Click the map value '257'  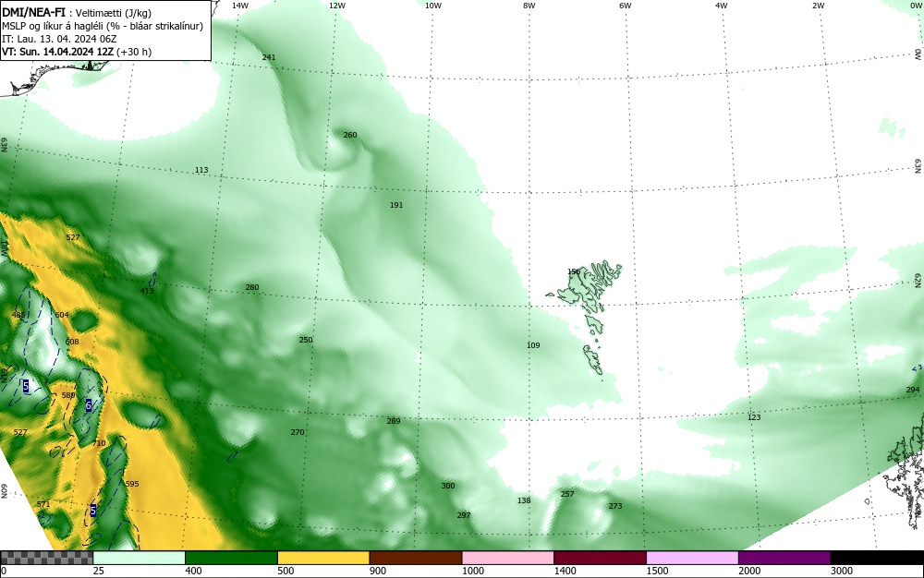567,494
